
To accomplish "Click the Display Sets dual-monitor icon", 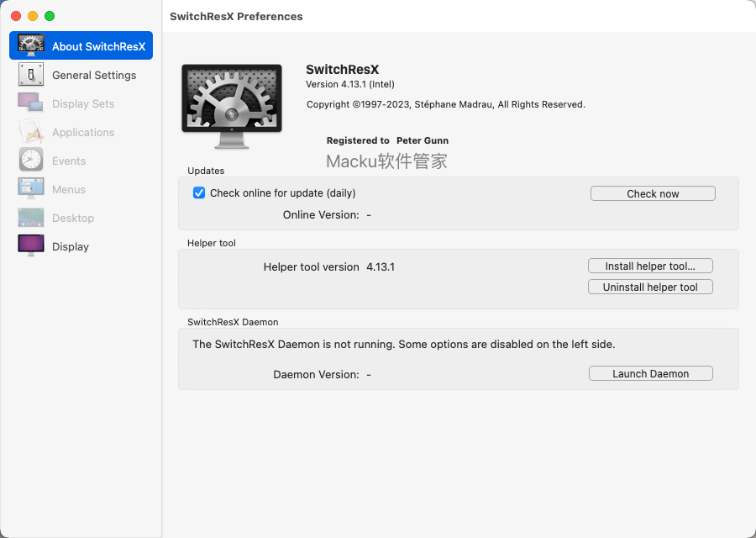I will coord(31,103).
